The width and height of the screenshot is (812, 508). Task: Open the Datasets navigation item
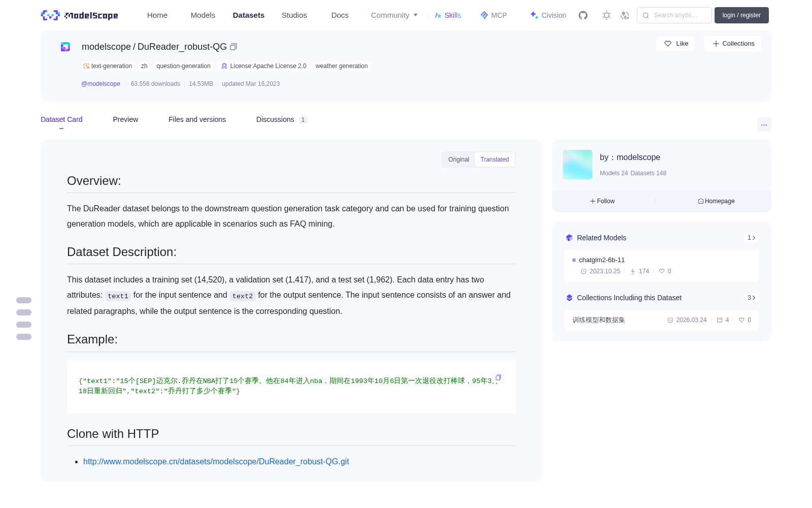pos(249,15)
